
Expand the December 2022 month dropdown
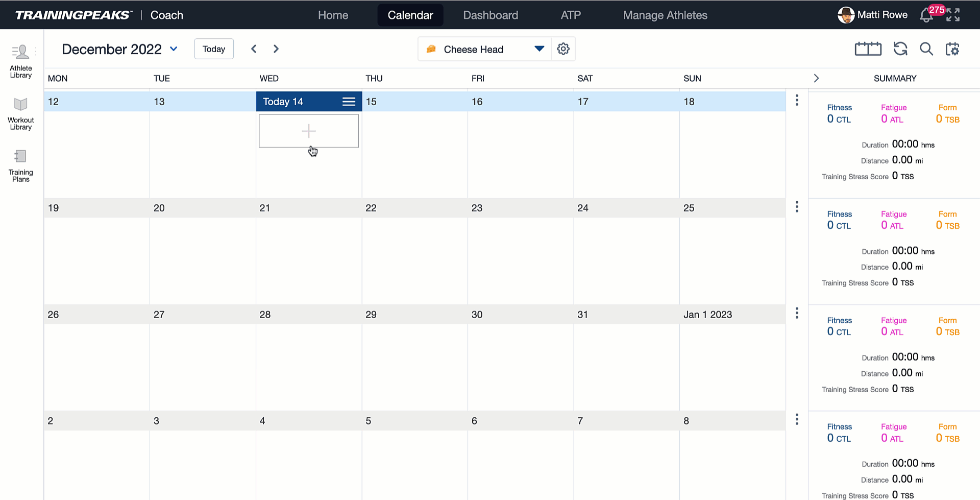(x=174, y=49)
